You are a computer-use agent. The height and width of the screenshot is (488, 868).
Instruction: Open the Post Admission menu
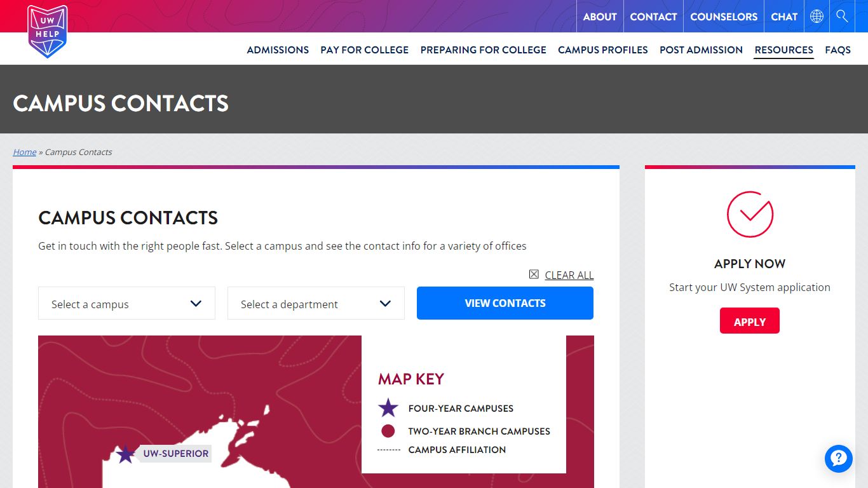tap(701, 50)
